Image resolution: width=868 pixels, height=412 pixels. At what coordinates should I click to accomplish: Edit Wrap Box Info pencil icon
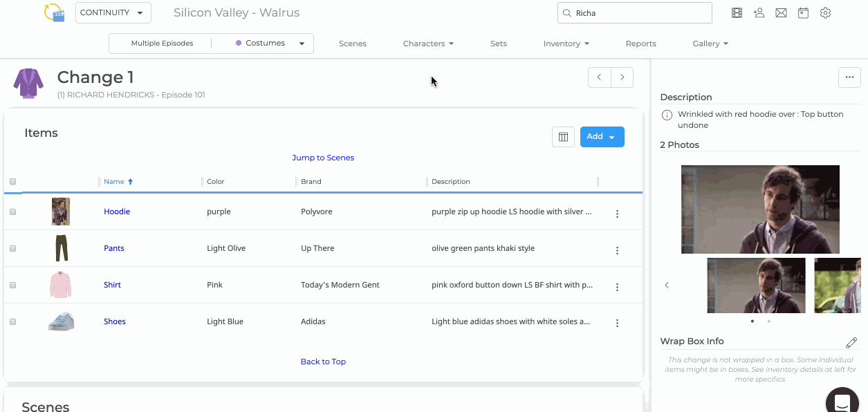pos(851,343)
